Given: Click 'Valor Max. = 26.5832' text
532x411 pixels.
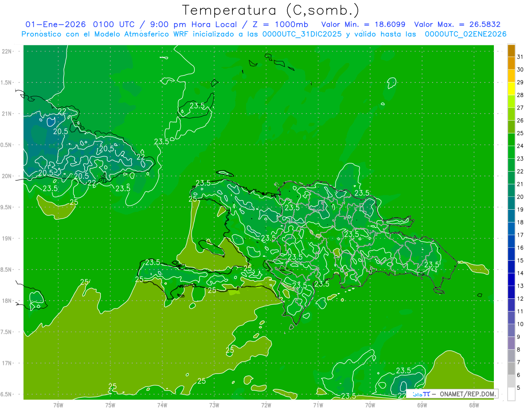Looking at the screenshot, I should 457,24.
